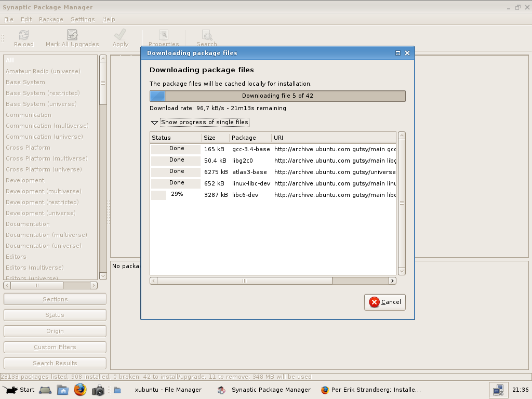The width and height of the screenshot is (532, 399).
Task: Click the 21:36 clock in the panel
Action: pyautogui.click(x=520, y=390)
